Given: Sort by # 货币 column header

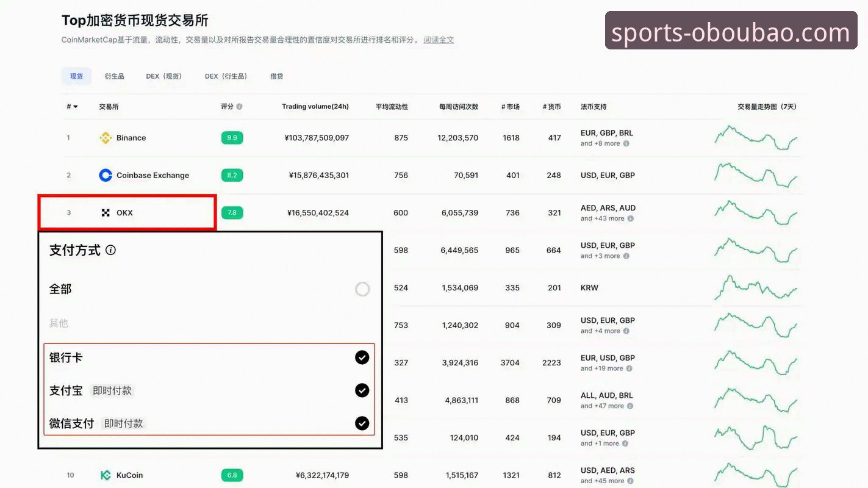Looking at the screenshot, I should pos(551,107).
